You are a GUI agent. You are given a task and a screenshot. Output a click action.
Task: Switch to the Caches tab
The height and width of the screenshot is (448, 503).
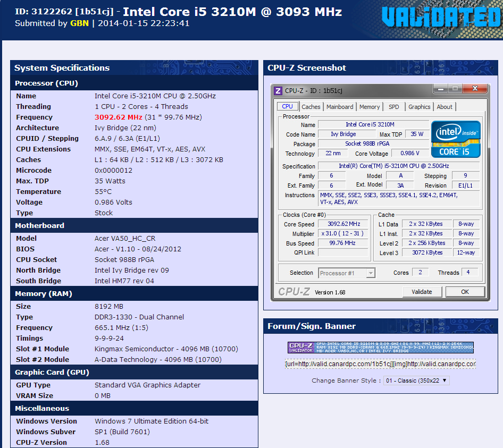click(311, 107)
